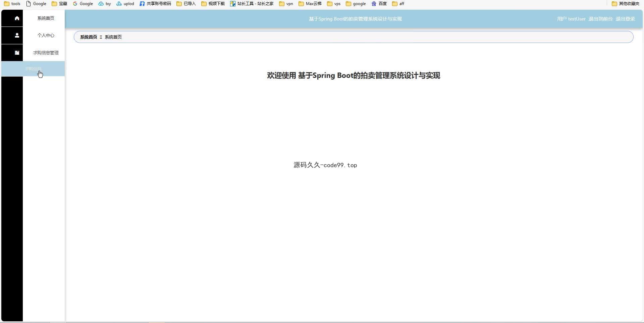The width and height of the screenshot is (644, 323).
Task: Open the 已导入 bookmark folder
Action: (186, 4)
